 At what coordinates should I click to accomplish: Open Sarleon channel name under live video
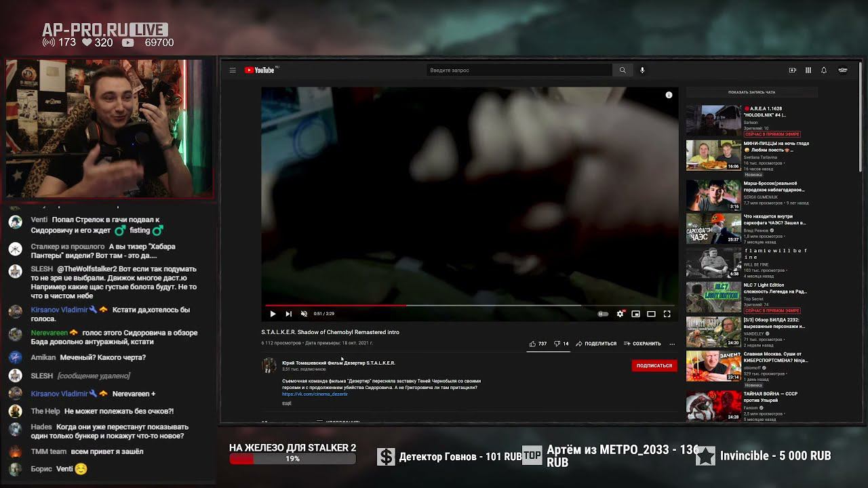point(750,123)
